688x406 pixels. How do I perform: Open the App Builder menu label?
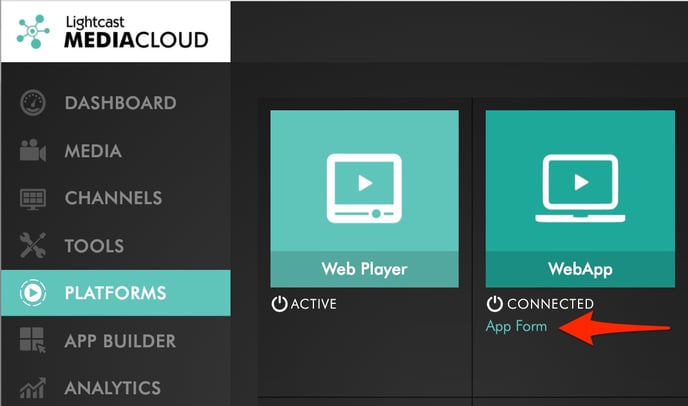(120, 340)
